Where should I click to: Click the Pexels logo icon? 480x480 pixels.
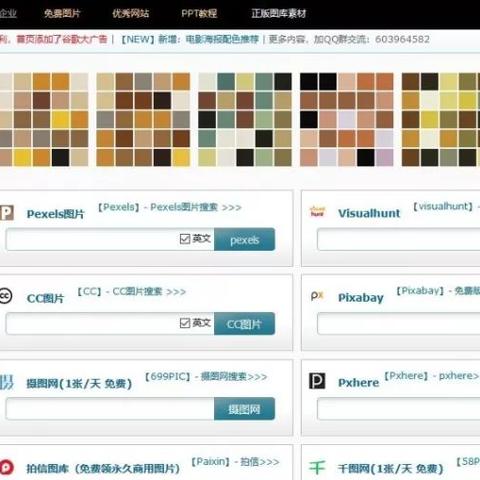[6, 213]
